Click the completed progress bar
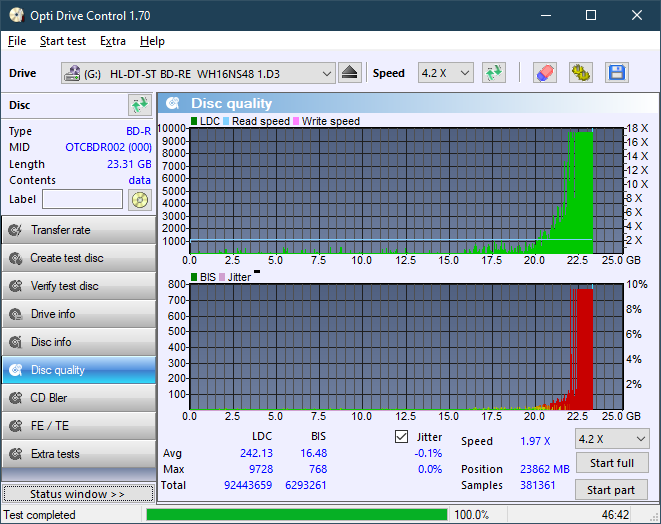The width and height of the screenshot is (661, 524). [297, 515]
